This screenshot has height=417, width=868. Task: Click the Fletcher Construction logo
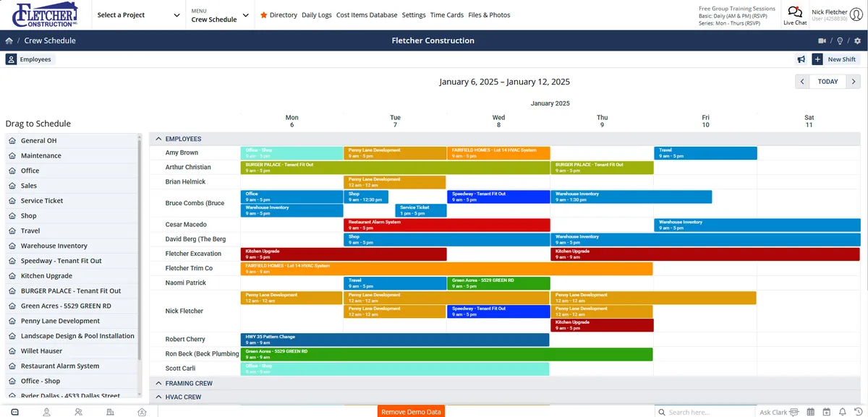pyautogui.click(x=45, y=14)
